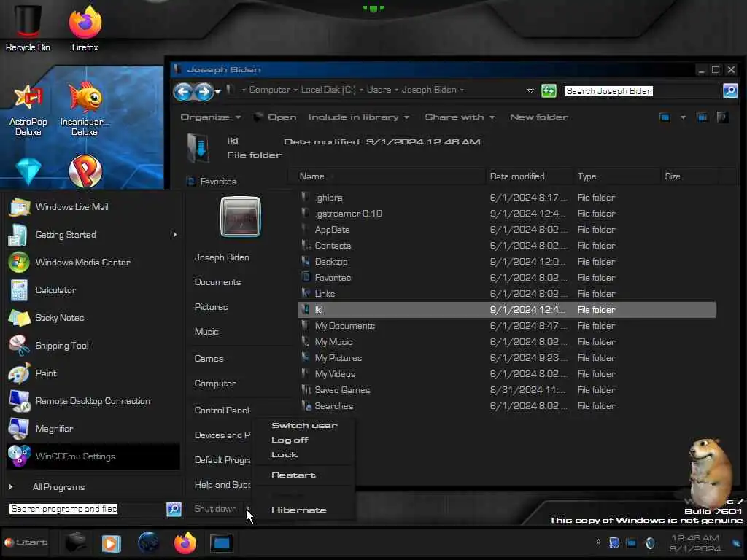
Task: Show the preview pane toggle icon
Action: point(702,117)
